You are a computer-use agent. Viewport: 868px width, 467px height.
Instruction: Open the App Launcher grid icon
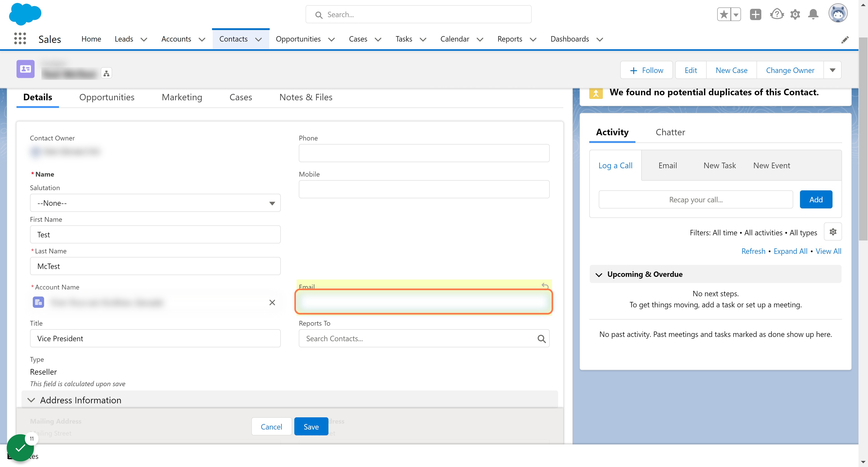20,39
